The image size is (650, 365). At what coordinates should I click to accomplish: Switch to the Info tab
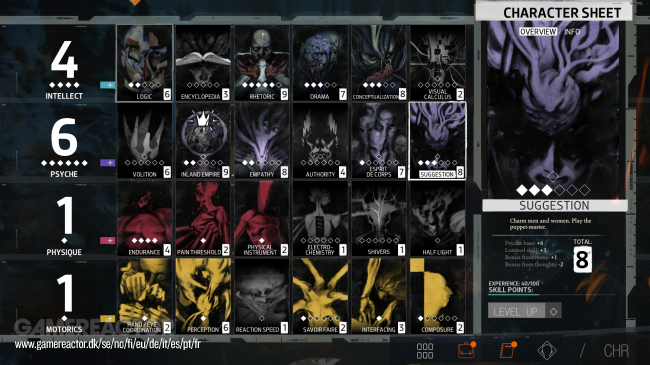pyautogui.click(x=572, y=32)
